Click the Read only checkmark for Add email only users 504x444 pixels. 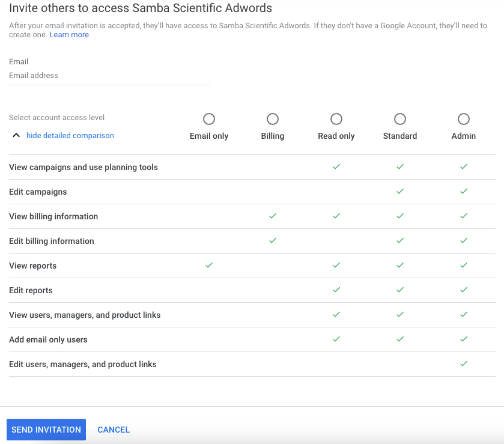336,339
